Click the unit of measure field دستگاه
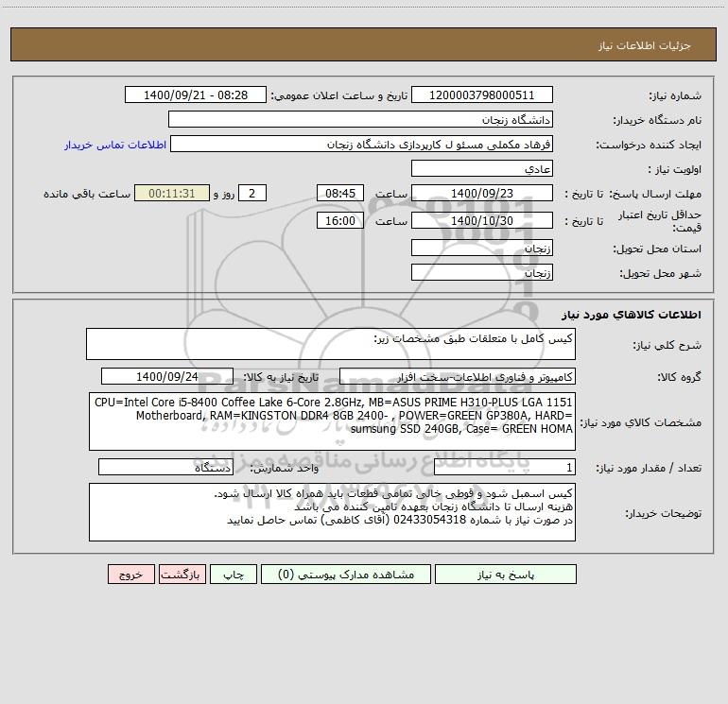The image size is (728, 704). pyautogui.click(x=165, y=467)
